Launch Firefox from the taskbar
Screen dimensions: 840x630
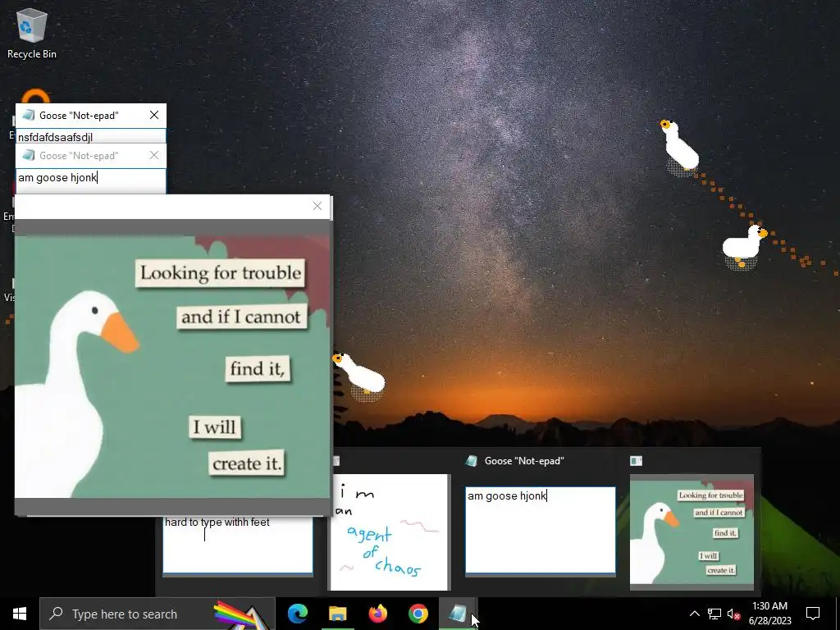[x=377, y=614]
